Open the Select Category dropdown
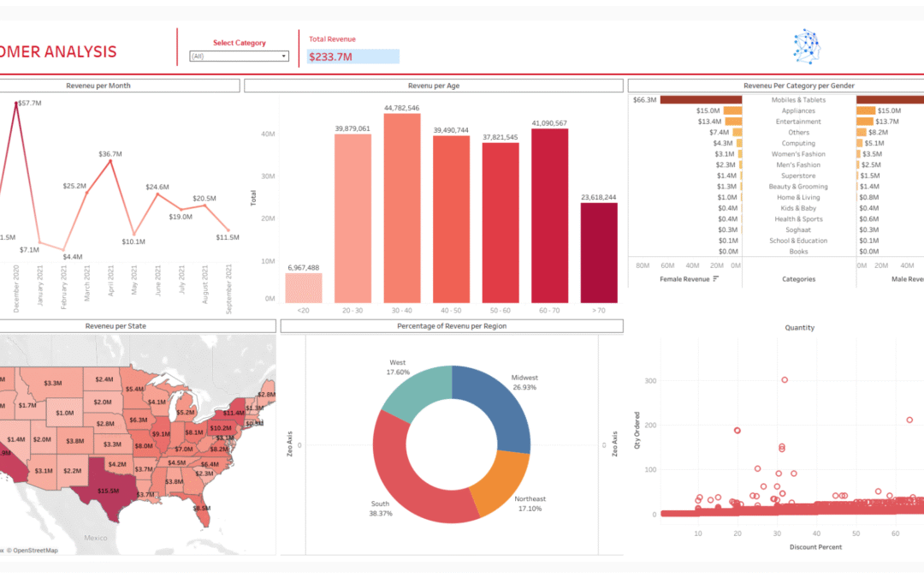The height and width of the screenshot is (578, 924). click(238, 56)
